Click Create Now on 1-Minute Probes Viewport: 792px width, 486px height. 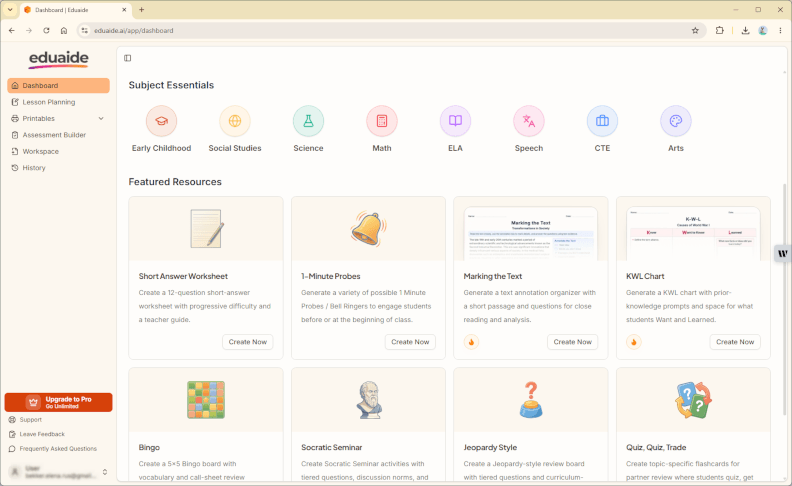click(x=410, y=342)
